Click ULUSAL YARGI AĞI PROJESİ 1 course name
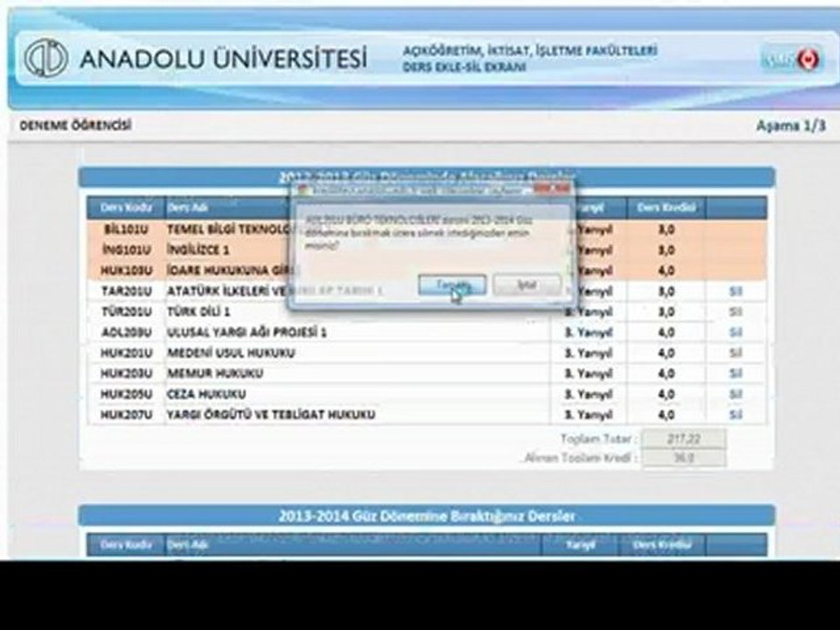 coord(247,332)
